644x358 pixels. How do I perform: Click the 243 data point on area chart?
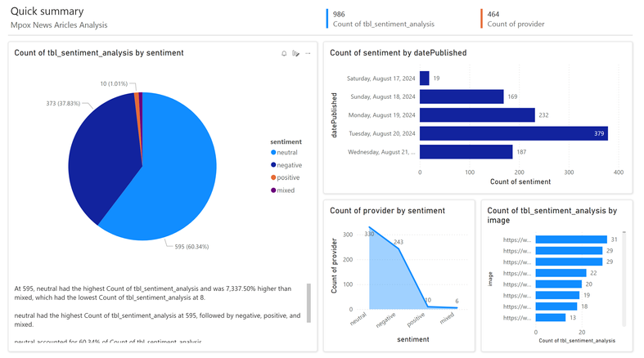point(399,248)
